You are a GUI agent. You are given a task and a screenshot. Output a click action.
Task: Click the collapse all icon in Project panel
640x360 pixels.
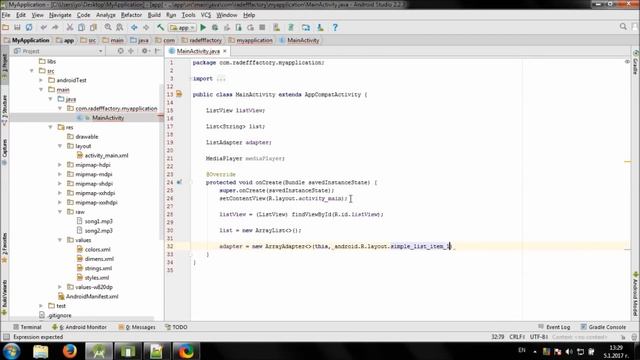131,51
